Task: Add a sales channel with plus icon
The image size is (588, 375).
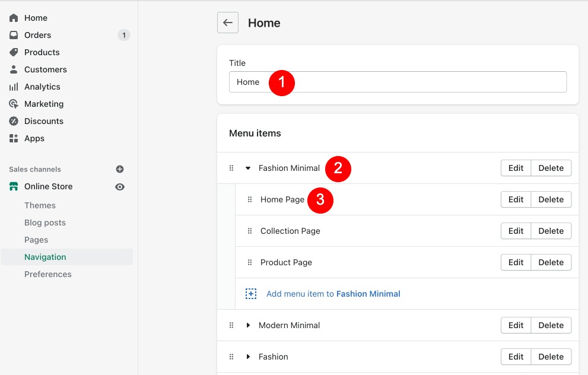Action: [120, 169]
